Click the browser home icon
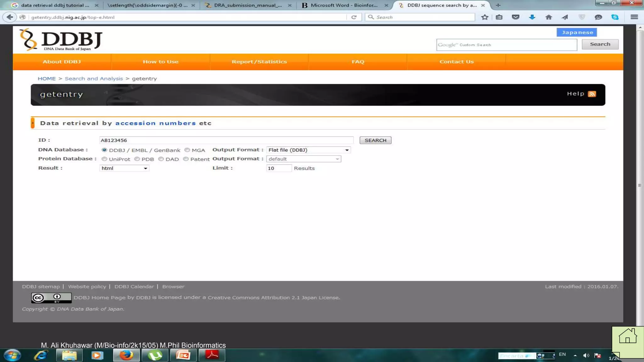644x362 pixels. click(x=548, y=17)
